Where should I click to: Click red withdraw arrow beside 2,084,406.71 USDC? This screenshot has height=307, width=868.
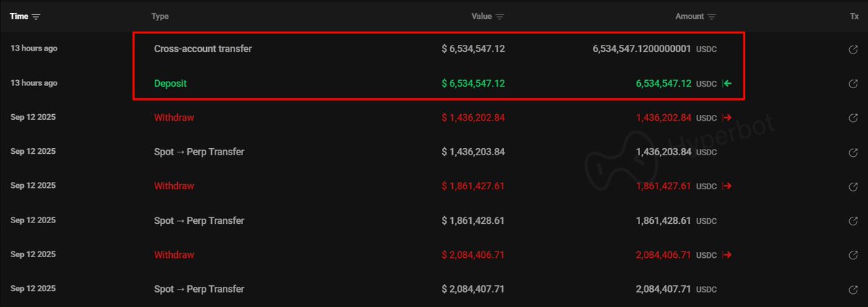(x=728, y=255)
